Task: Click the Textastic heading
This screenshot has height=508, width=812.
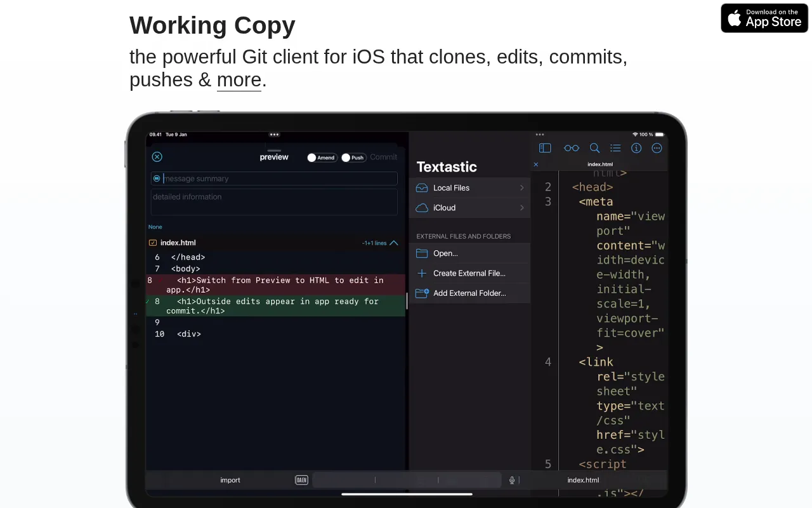Action: (x=447, y=167)
